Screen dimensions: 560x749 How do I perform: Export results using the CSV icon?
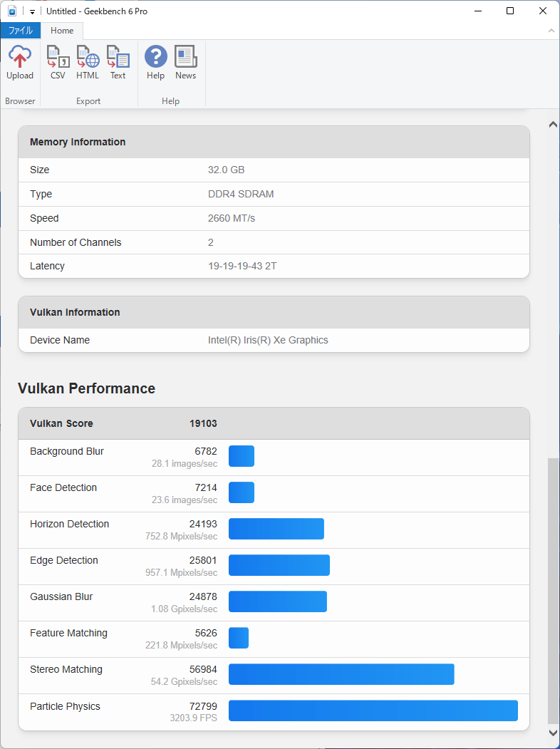click(x=58, y=63)
